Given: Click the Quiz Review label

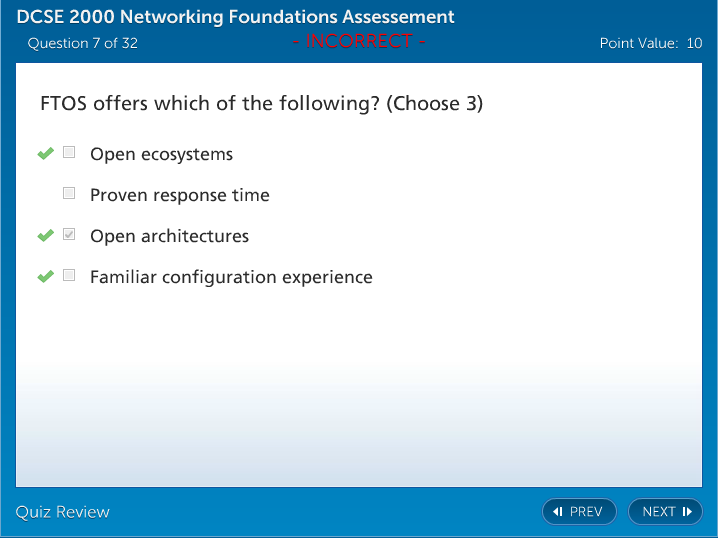Looking at the screenshot, I should pyautogui.click(x=63, y=512).
